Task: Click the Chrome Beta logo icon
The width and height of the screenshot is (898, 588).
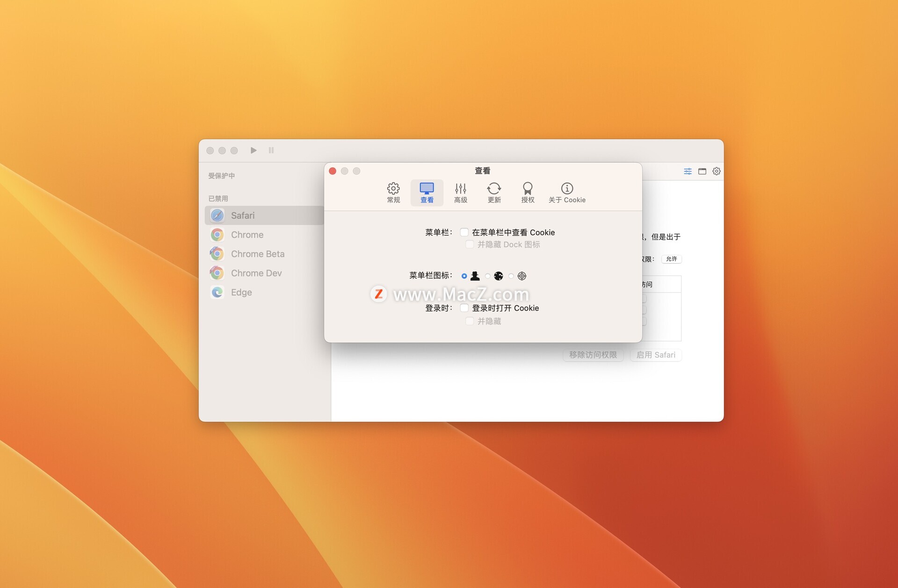Action: coord(217,254)
